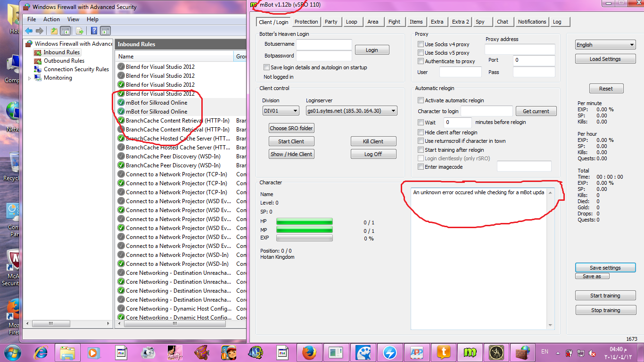644x362 pixels.
Task: Open the Fight tab
Action: click(394, 22)
